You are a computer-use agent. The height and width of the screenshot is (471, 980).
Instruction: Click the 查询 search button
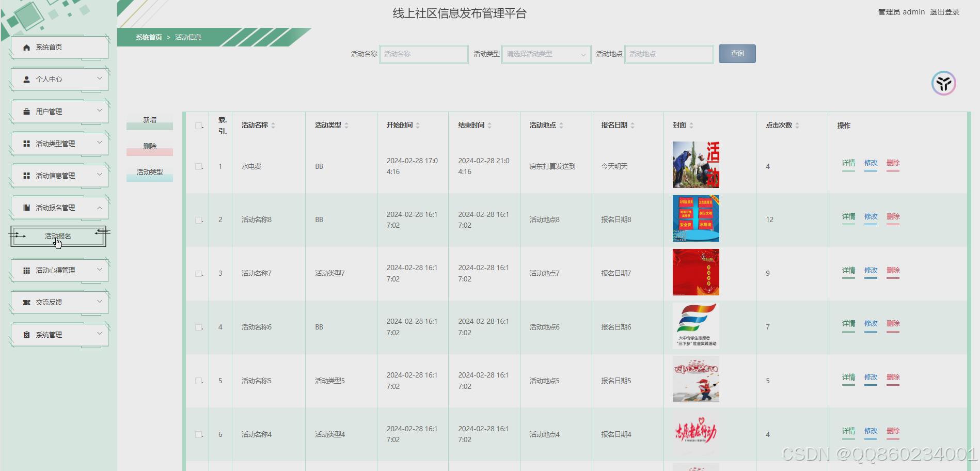pyautogui.click(x=737, y=54)
